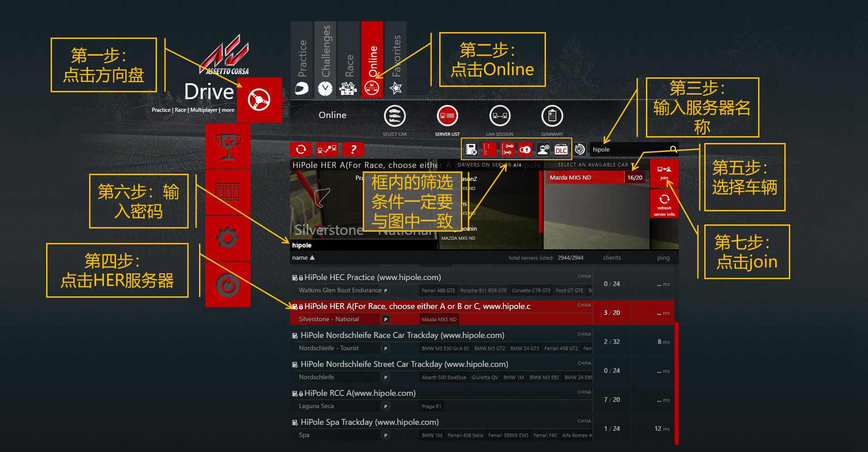The width and height of the screenshot is (868, 452).
Task: Click the 7 / 20 clients count
Action: click(612, 400)
